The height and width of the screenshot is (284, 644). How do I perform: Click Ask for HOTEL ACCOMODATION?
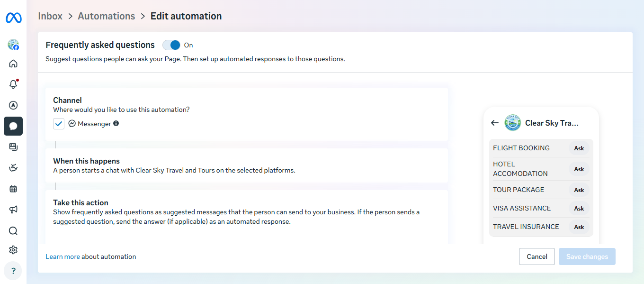click(579, 169)
